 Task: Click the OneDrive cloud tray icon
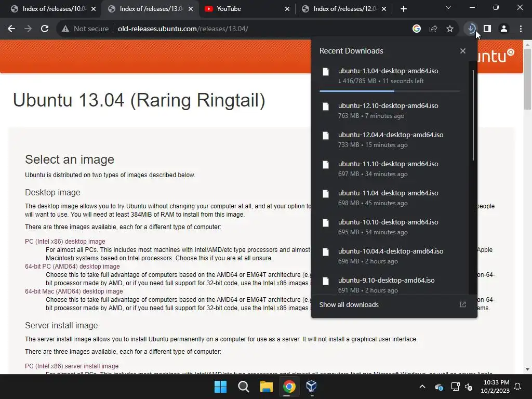[438, 387]
